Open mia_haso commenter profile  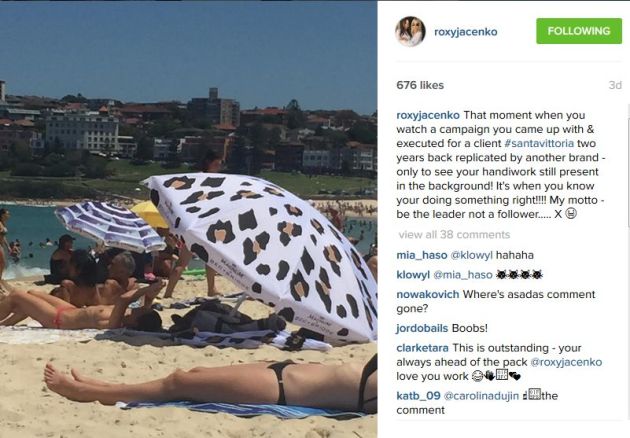tap(421, 255)
